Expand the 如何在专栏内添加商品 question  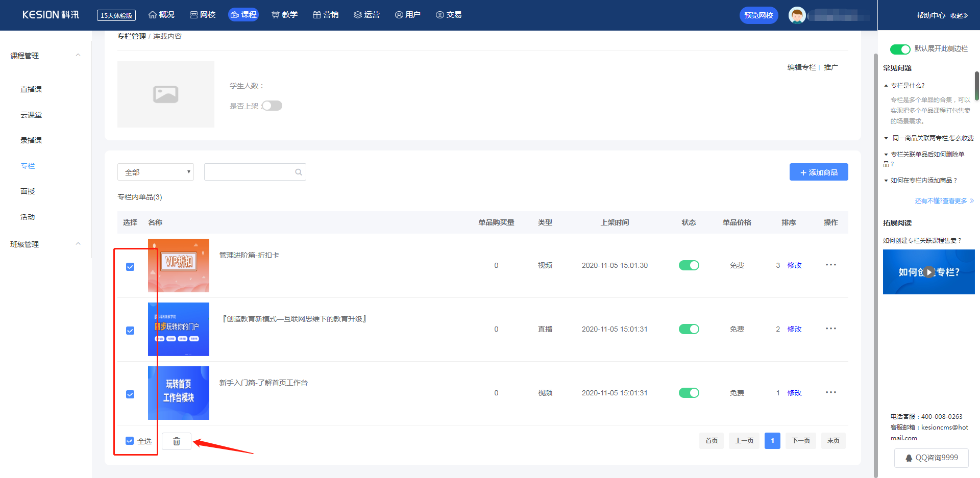pyautogui.click(x=923, y=181)
